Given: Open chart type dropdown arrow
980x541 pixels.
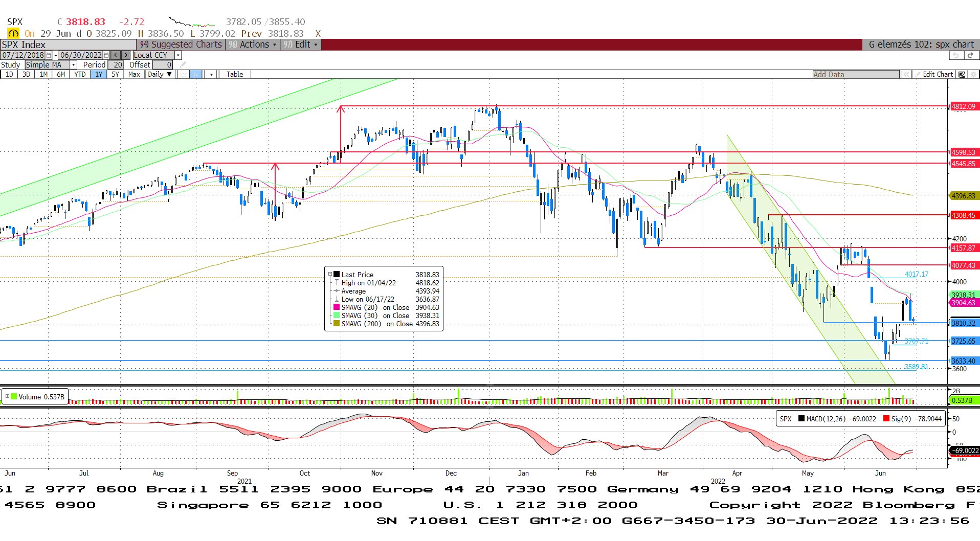Looking at the screenshot, I should [x=211, y=74].
